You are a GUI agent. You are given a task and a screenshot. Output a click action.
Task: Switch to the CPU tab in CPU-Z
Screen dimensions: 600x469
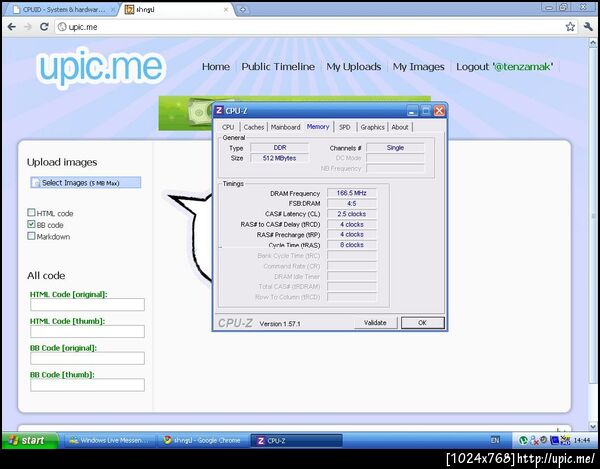pyautogui.click(x=228, y=127)
